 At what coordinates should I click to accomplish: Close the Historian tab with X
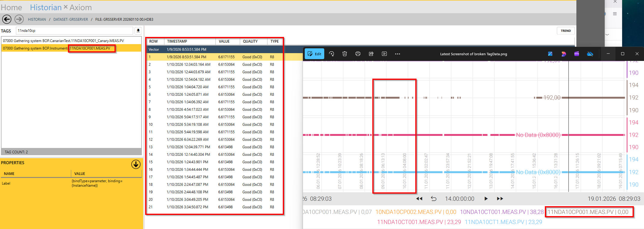(66, 7)
